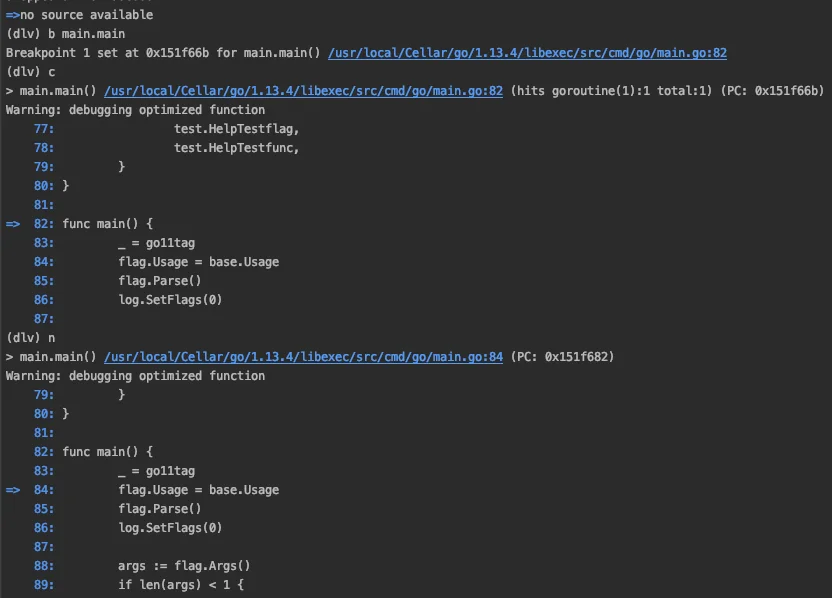Screen dimensions: 832x598
Task: Click the test.HelpTestfunc code line
Action: pyautogui.click(x=237, y=148)
